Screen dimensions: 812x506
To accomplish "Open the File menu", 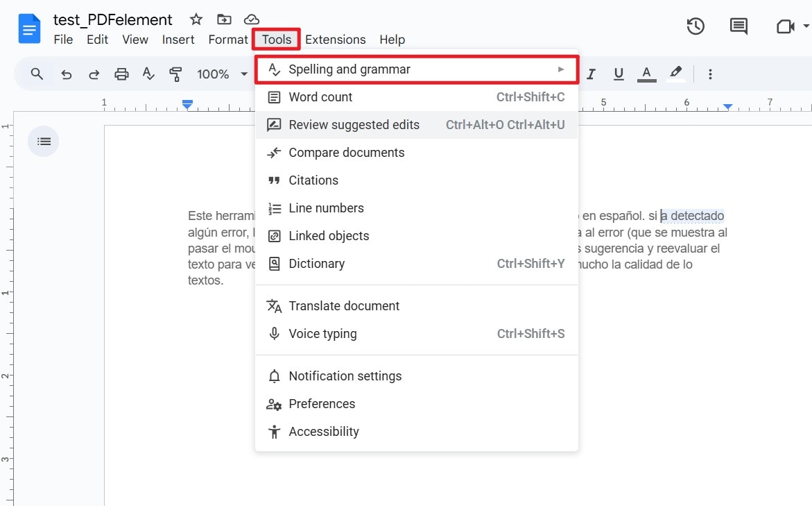I will click(x=63, y=40).
